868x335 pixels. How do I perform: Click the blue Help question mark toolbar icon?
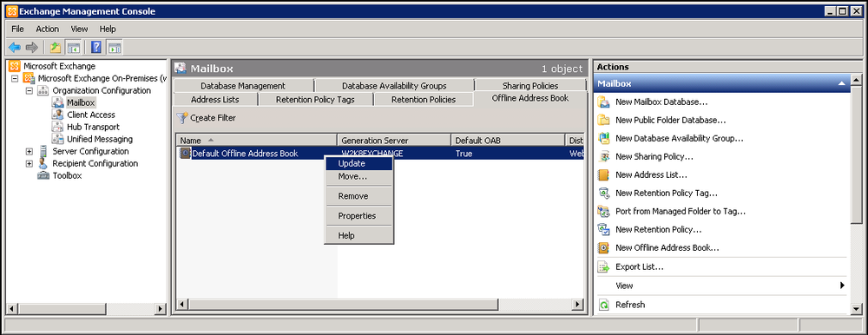coord(96,47)
